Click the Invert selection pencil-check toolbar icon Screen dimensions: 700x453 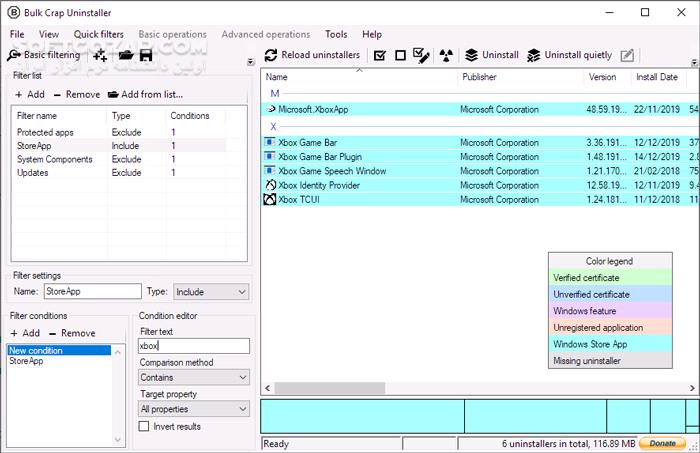point(421,55)
